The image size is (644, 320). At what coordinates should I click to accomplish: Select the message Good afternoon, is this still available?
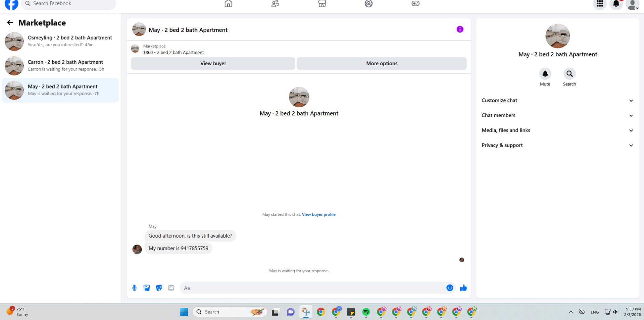click(x=190, y=236)
